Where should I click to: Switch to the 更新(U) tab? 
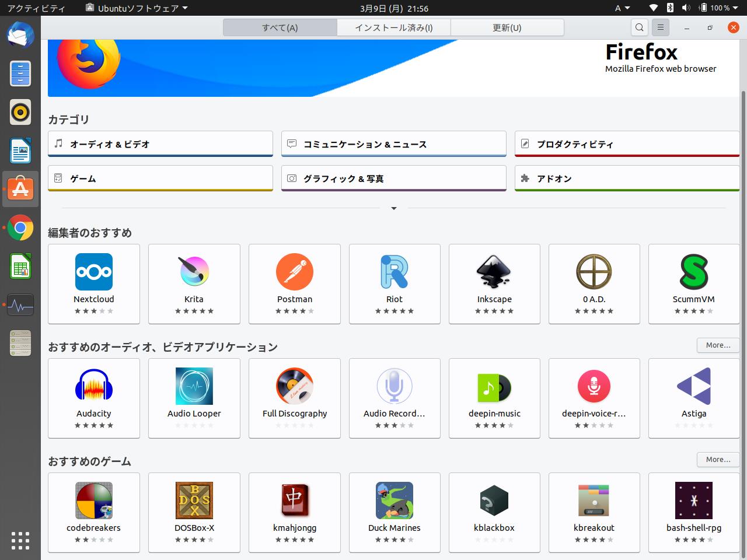(x=507, y=27)
